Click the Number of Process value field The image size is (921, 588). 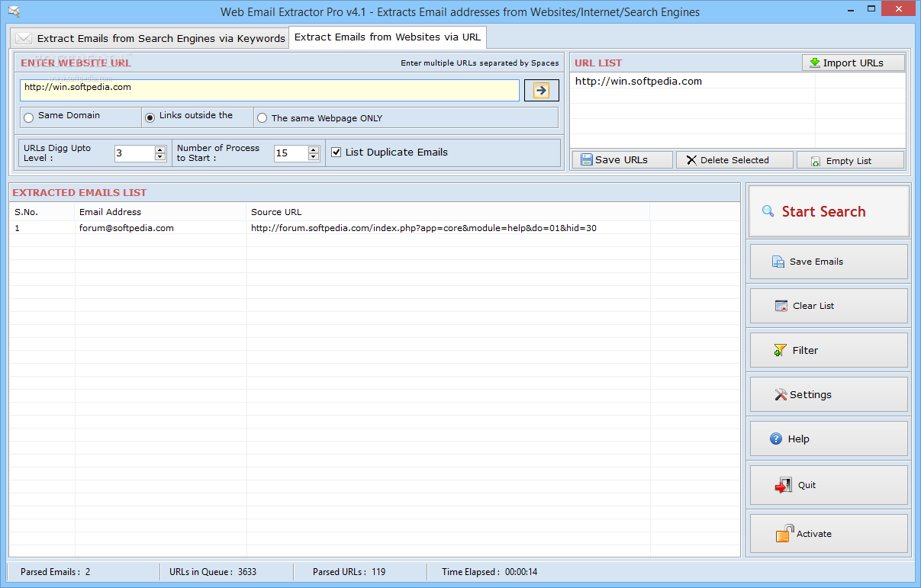pyautogui.click(x=291, y=153)
